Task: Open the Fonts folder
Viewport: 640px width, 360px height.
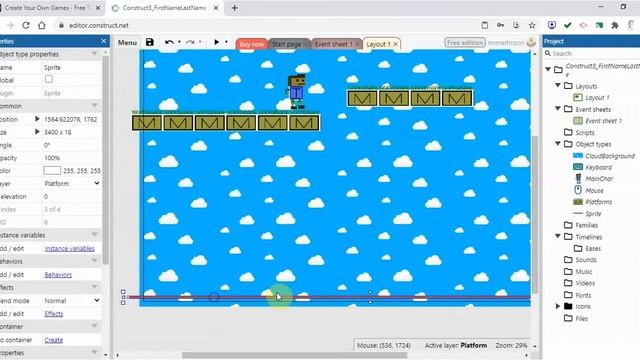Action: click(583, 295)
